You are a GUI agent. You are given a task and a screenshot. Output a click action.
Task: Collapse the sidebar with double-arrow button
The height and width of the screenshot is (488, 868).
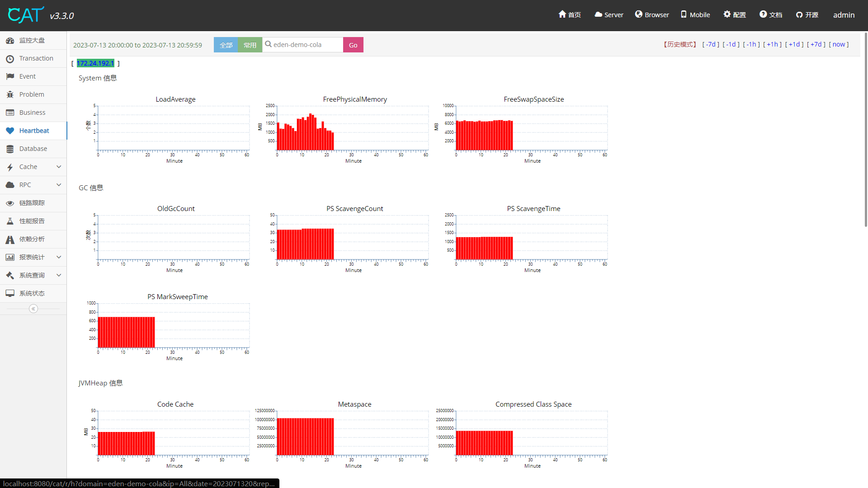pos(33,309)
